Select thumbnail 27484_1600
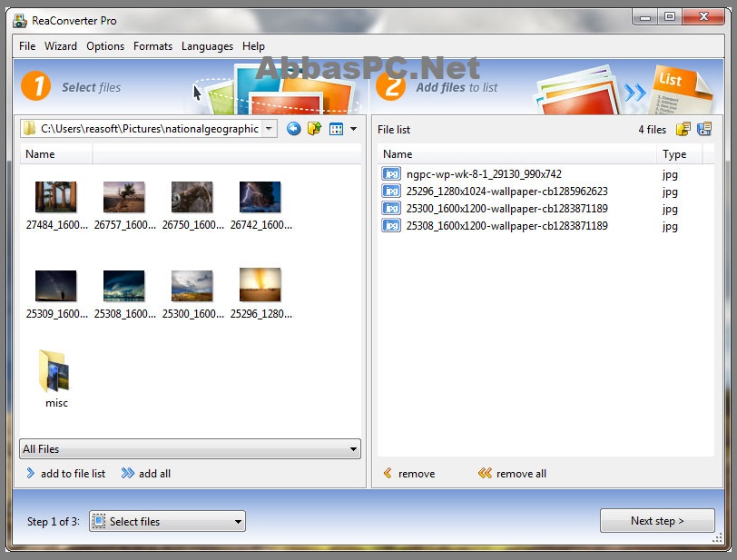The image size is (737, 560). (56, 197)
